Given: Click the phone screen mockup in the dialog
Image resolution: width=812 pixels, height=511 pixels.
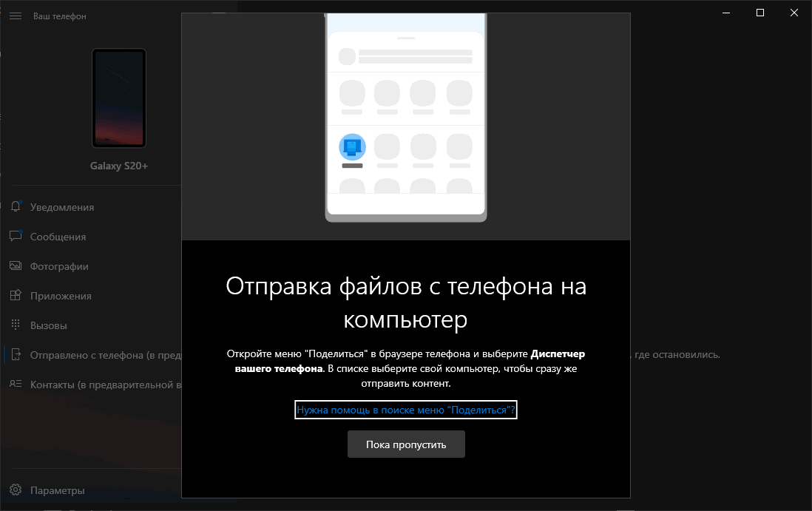Looking at the screenshot, I should [406, 118].
